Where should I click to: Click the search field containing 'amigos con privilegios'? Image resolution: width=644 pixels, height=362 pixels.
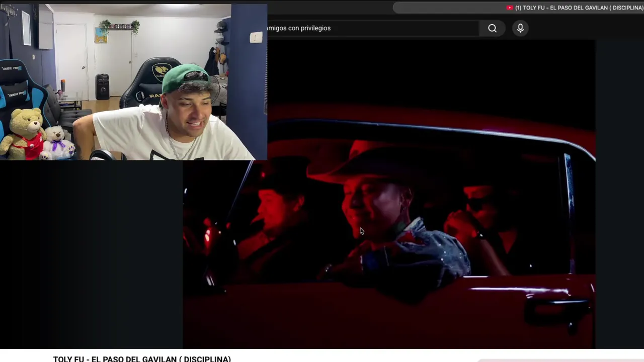(x=373, y=28)
